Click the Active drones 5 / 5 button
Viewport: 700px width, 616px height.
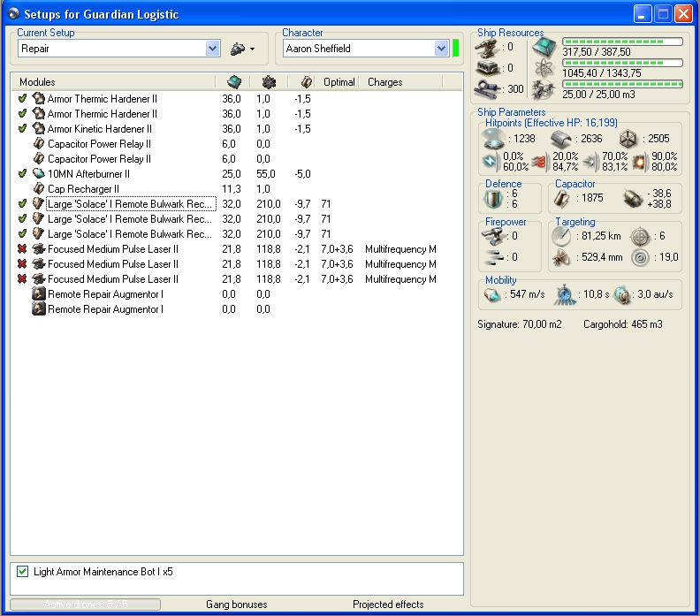pos(85,605)
